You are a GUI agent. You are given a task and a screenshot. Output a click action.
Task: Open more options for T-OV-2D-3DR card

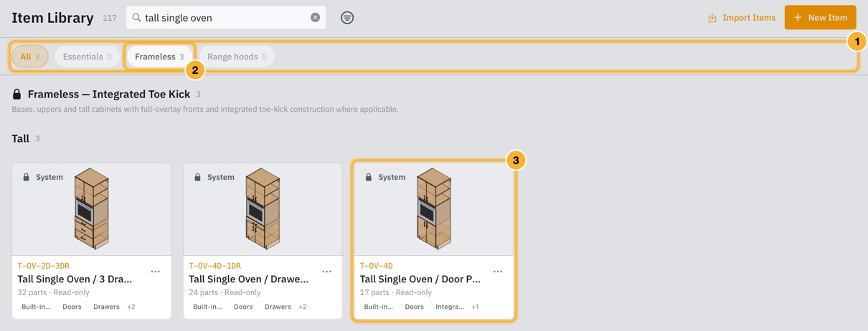click(156, 272)
